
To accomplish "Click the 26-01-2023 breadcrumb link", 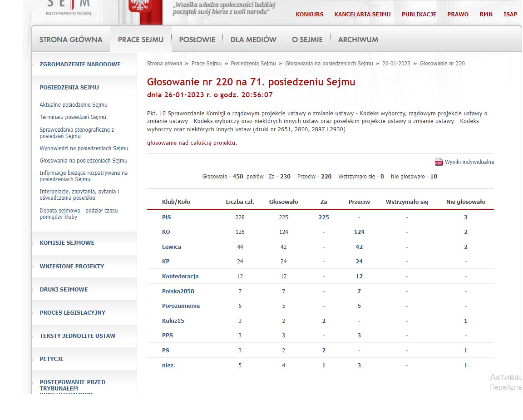I will [396, 64].
